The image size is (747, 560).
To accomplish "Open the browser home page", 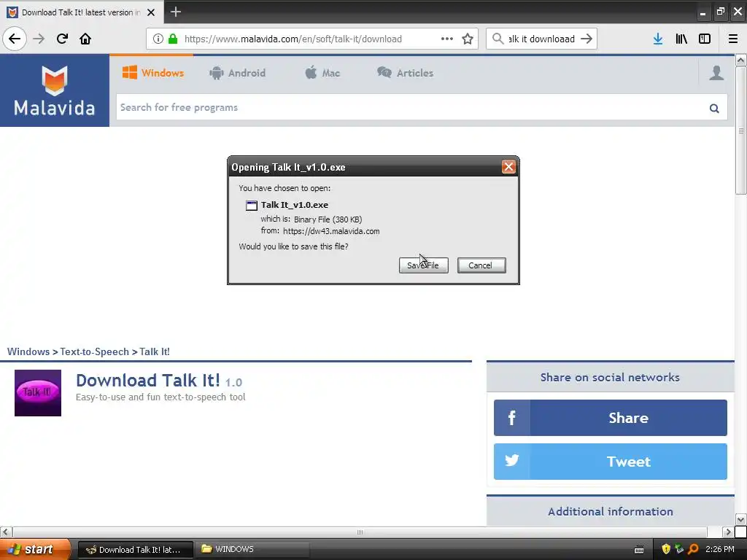I will pos(85,39).
